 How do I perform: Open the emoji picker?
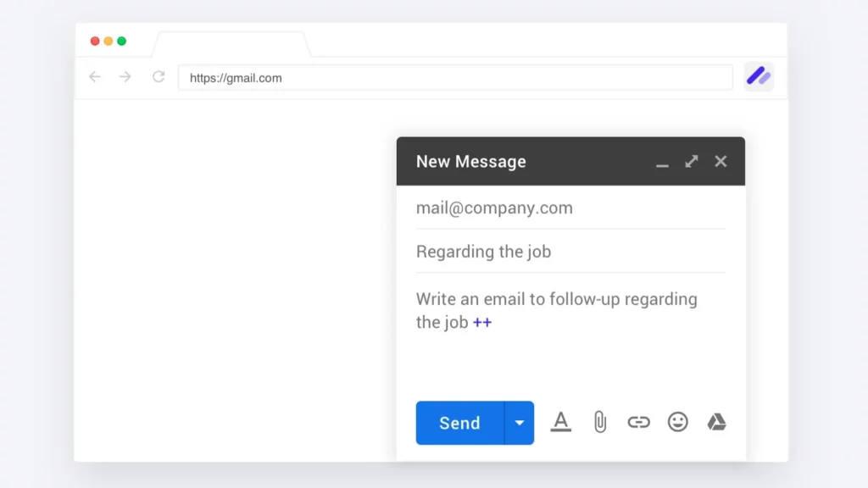[x=677, y=421]
